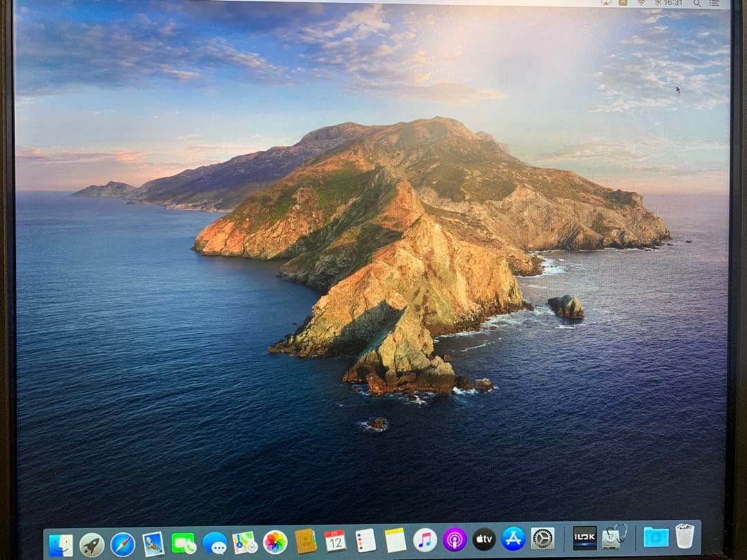Image resolution: width=747 pixels, height=560 pixels.
Task: Launch the Mail app
Action: click(x=154, y=541)
